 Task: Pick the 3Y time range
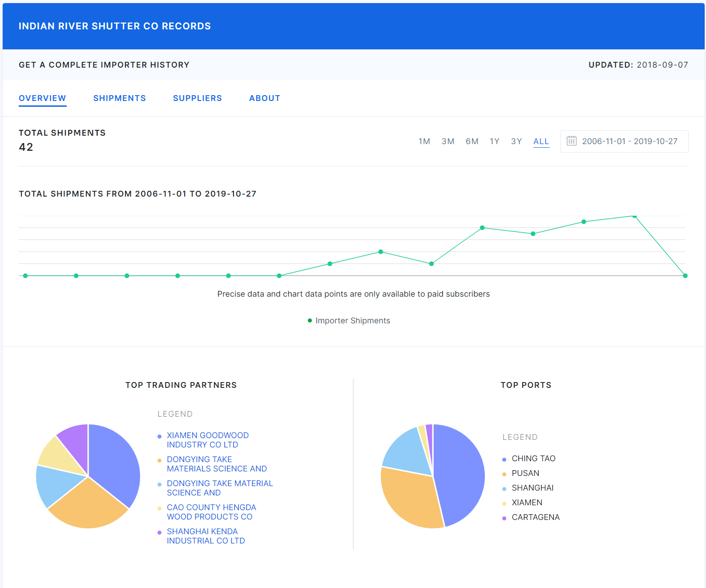coord(516,141)
